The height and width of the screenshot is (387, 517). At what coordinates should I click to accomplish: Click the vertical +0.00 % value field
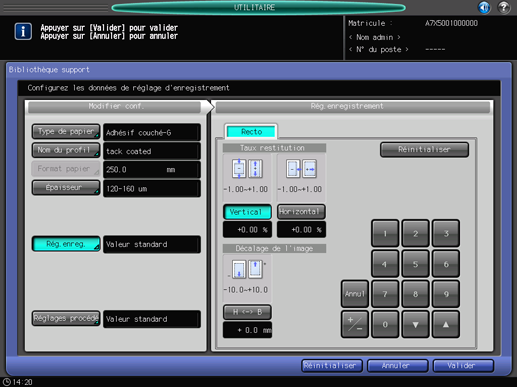[247, 230]
